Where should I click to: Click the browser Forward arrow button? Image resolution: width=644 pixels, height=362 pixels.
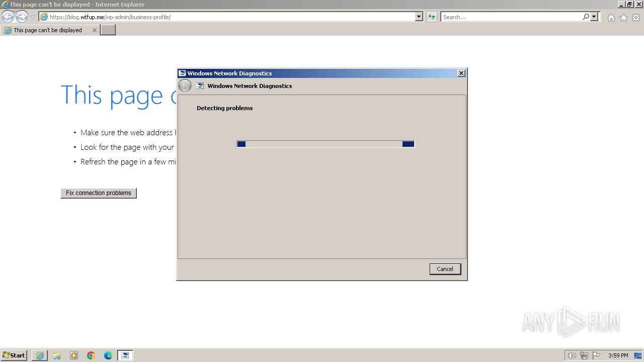(x=22, y=17)
